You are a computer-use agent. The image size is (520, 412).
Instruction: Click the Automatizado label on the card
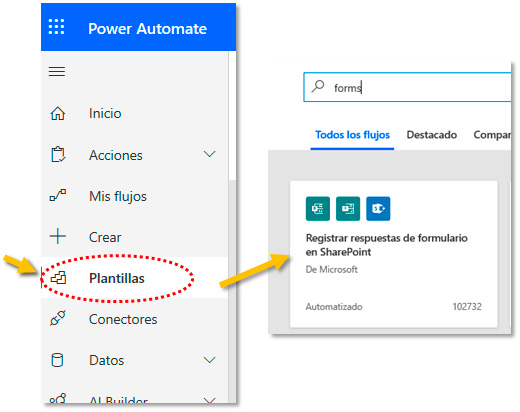point(334,307)
